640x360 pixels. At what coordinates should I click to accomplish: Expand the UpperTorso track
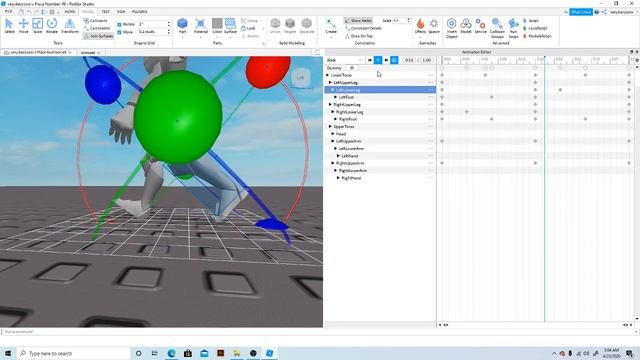pos(330,127)
